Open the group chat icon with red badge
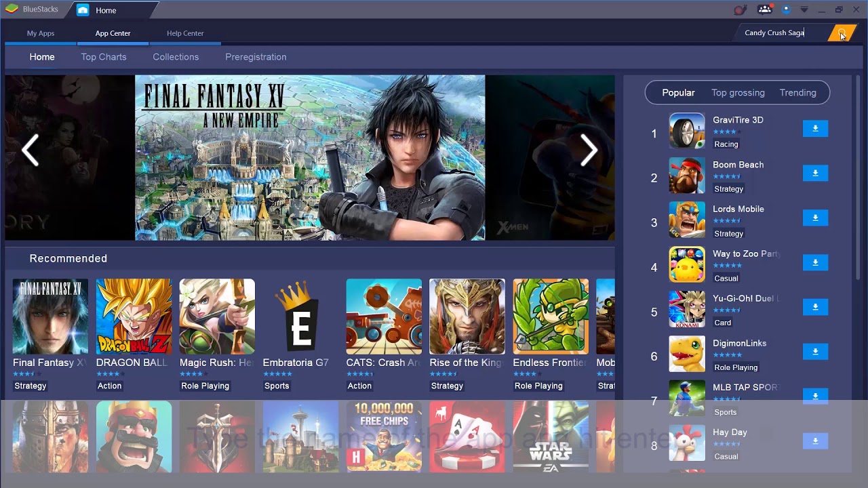The width and height of the screenshot is (868, 488). coord(764,9)
